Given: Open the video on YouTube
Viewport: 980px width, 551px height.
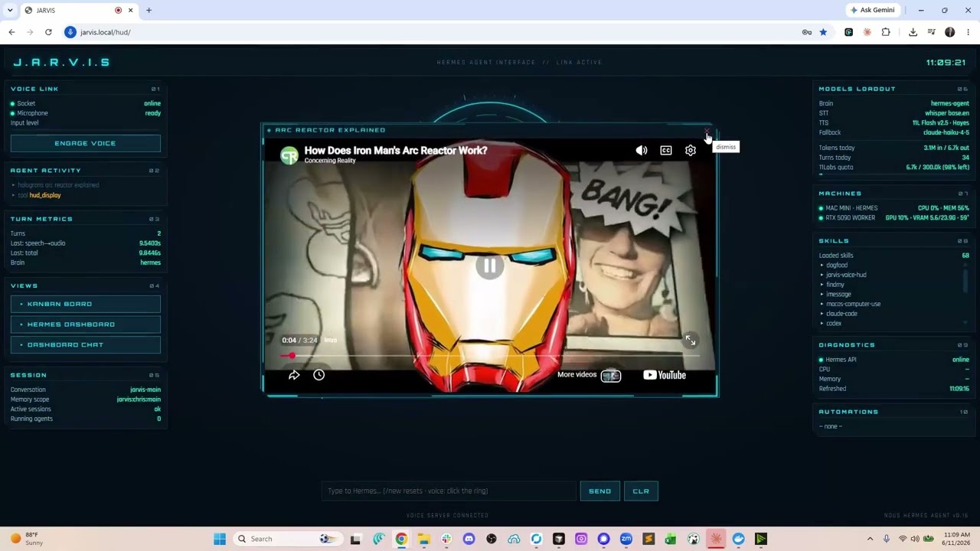Looking at the screenshot, I should [665, 375].
